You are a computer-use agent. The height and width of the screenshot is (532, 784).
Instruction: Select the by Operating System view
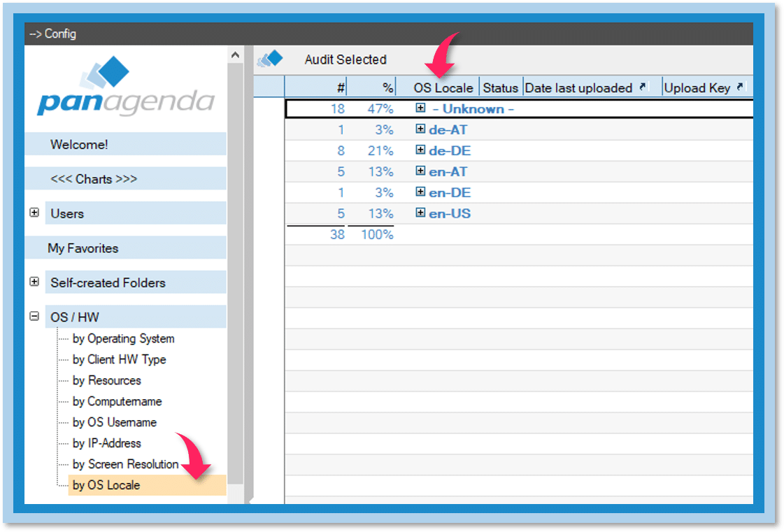(x=123, y=338)
